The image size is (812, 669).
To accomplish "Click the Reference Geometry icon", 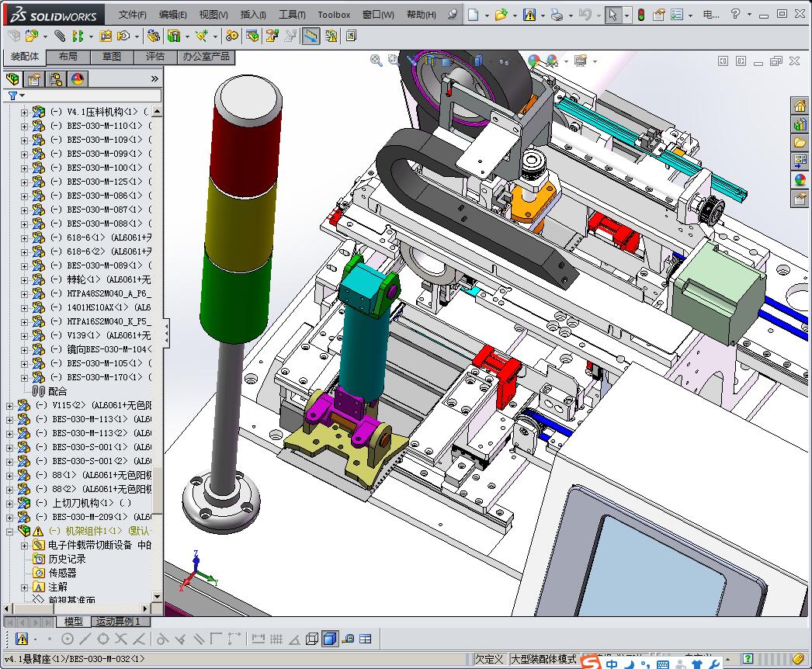I will pos(201,36).
